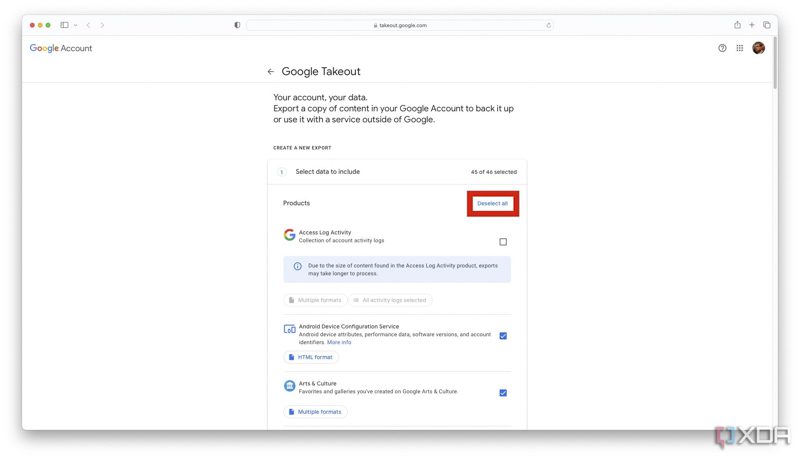Click the Google G Access Log icon

[289, 235]
